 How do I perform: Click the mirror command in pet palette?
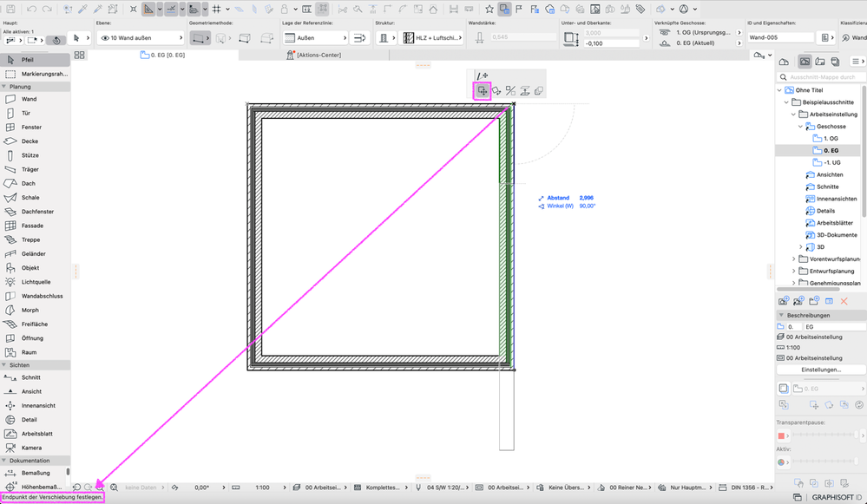pos(510,90)
